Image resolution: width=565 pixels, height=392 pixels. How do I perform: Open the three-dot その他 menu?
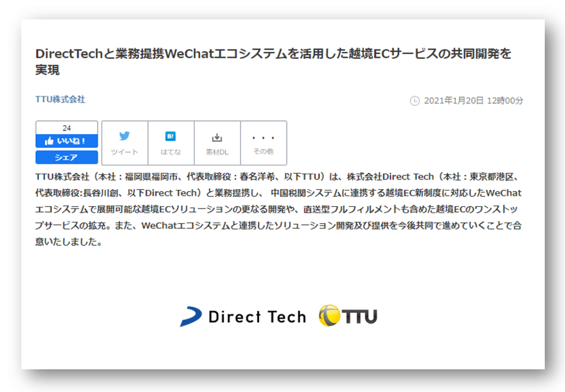tap(264, 143)
